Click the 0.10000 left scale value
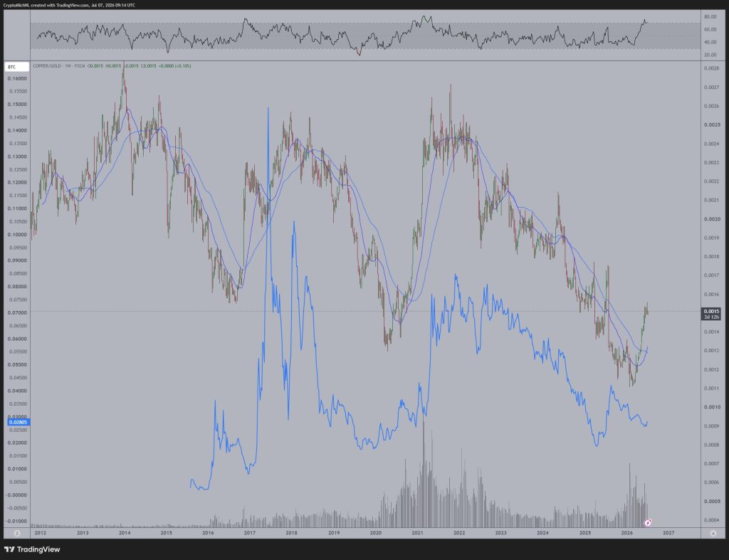Viewport: 729px width, 560px height. [x=18, y=235]
